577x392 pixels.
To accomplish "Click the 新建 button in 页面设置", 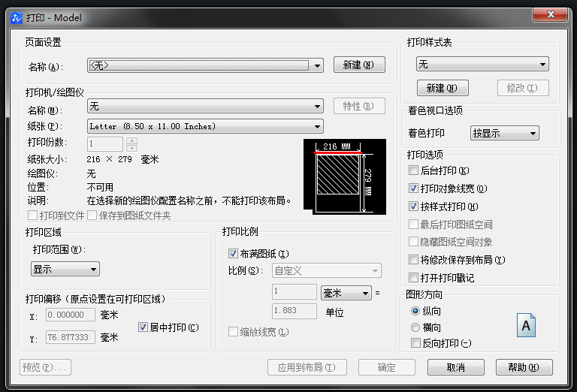I will coord(358,65).
